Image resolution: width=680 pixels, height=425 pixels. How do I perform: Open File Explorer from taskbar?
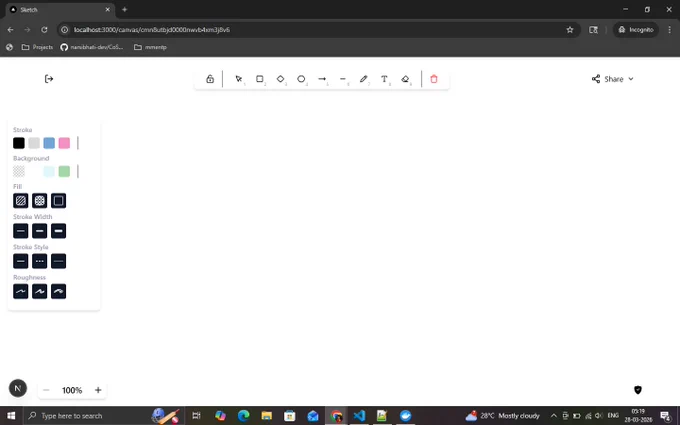click(x=266, y=415)
